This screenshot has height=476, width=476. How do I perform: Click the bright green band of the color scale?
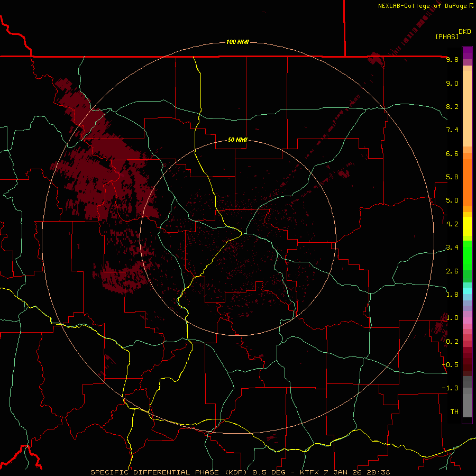(467, 255)
